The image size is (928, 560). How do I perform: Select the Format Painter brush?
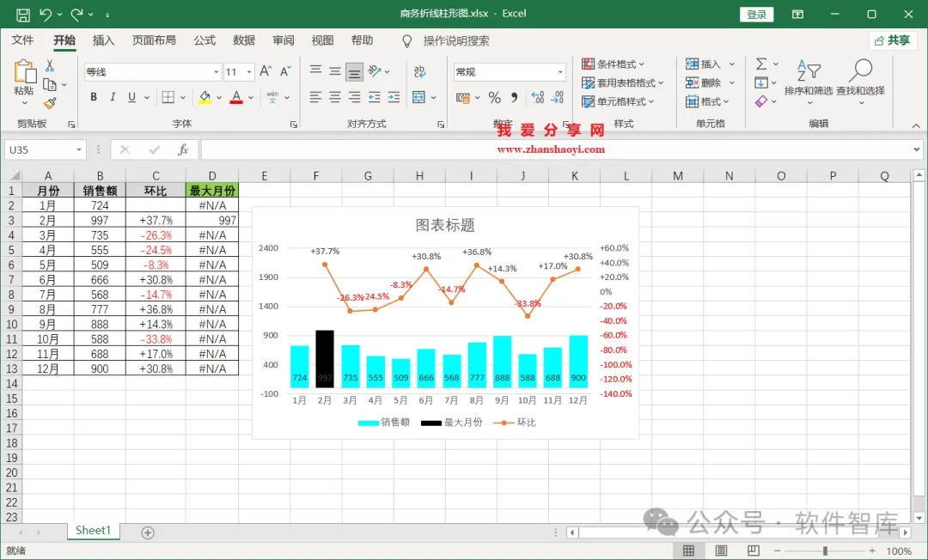pos(50,104)
